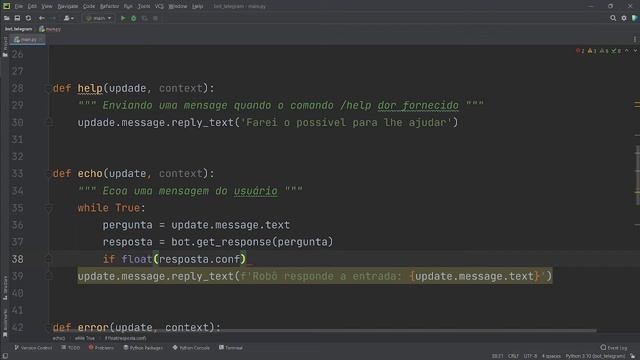This screenshot has height=360, width=640.
Task: Open the user profile dropdown in toolbar
Action: pos(69,18)
